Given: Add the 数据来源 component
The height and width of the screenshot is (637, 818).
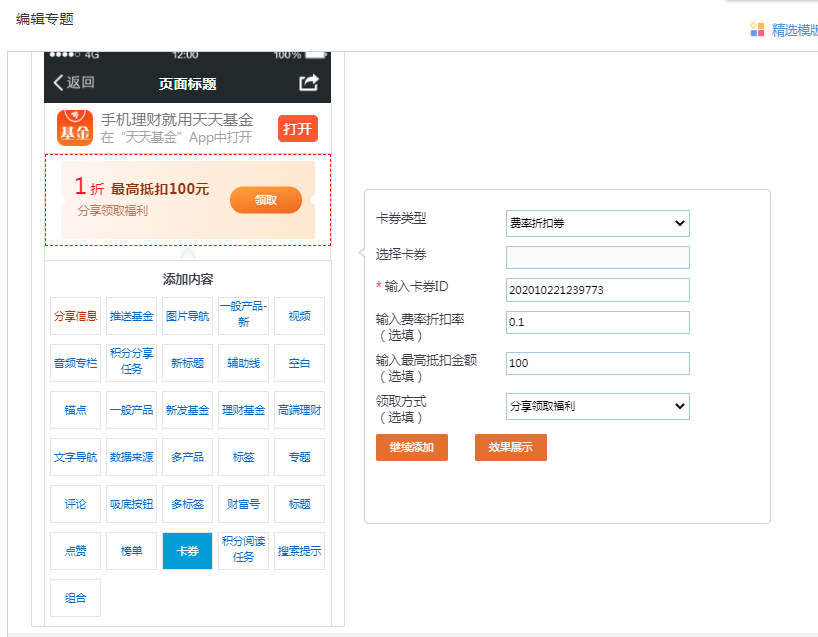Looking at the screenshot, I should coord(131,457).
